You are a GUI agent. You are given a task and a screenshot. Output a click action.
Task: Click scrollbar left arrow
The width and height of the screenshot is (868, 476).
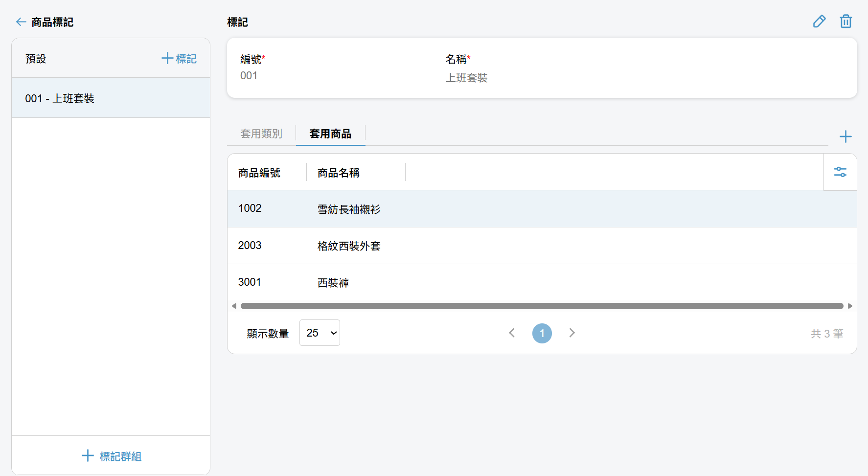tap(234, 306)
